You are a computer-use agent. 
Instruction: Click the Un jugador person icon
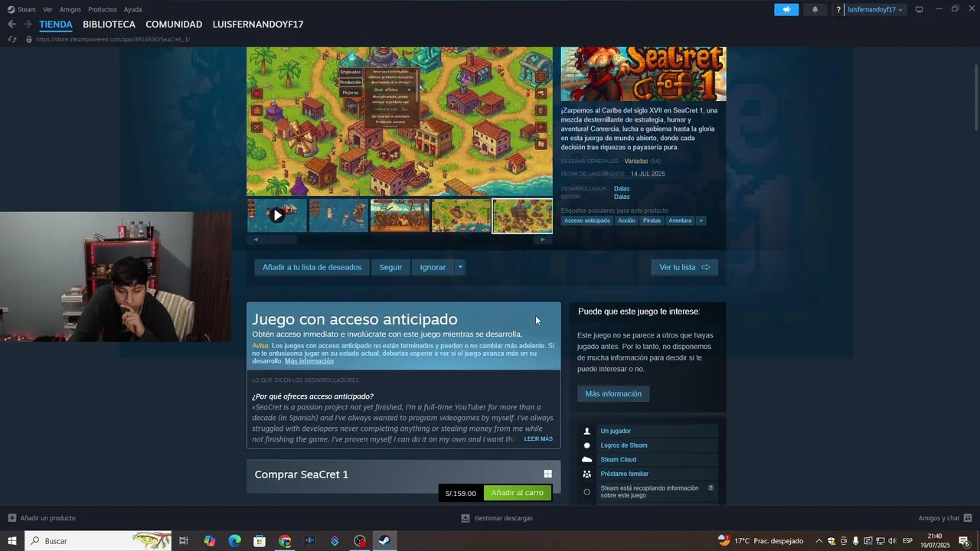[x=587, y=431]
